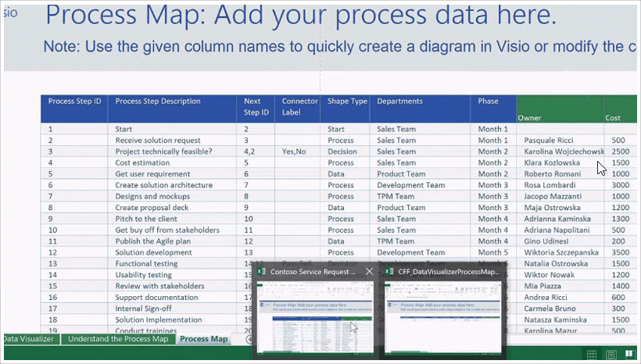The width and height of the screenshot is (641, 364).
Task: Click the Process Step ID column header
Action: pyautogui.click(x=74, y=102)
